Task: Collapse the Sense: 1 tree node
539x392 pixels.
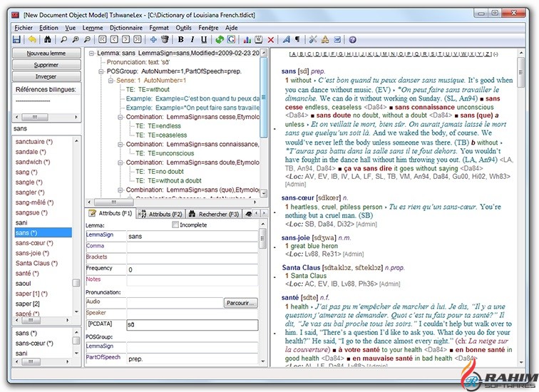Action: (111, 81)
